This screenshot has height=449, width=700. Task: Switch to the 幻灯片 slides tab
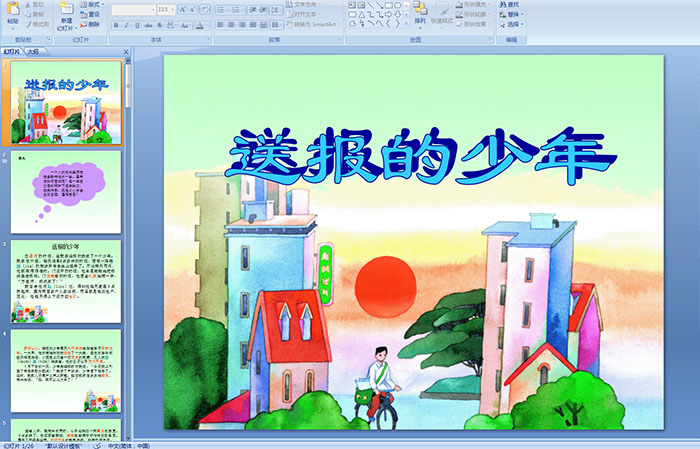click(11, 52)
